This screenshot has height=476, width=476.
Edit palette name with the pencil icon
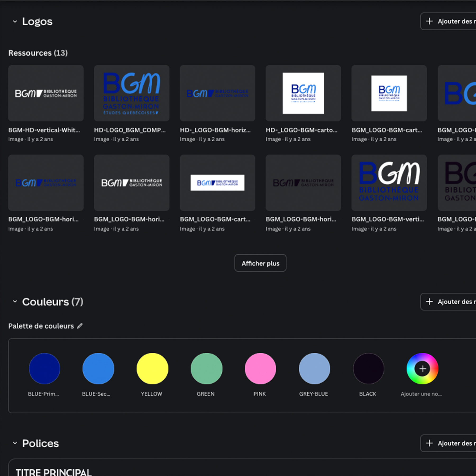(80, 326)
